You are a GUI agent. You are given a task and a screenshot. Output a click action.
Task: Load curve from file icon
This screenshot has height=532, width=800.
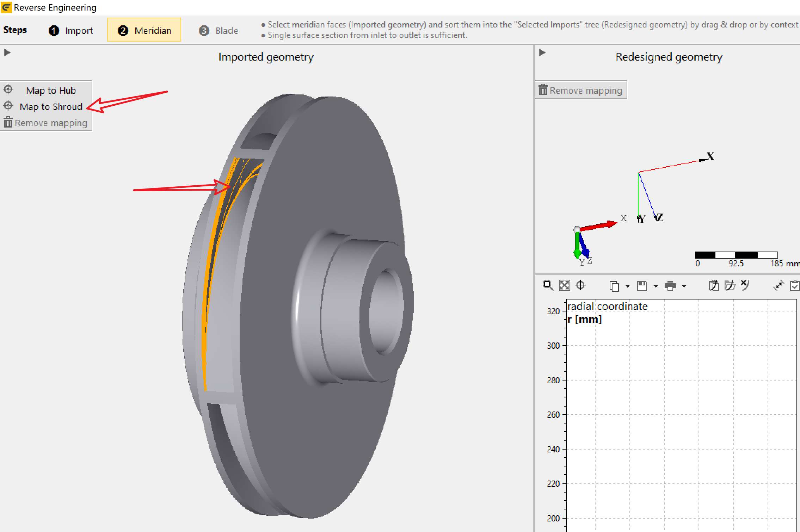click(x=730, y=285)
